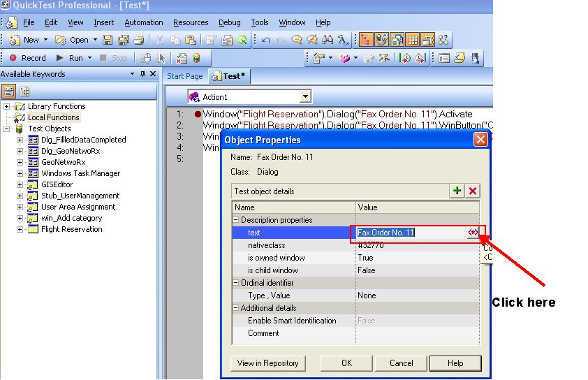Click the View in Repository button
Image resolution: width=588 pixels, height=380 pixels.
tap(267, 363)
